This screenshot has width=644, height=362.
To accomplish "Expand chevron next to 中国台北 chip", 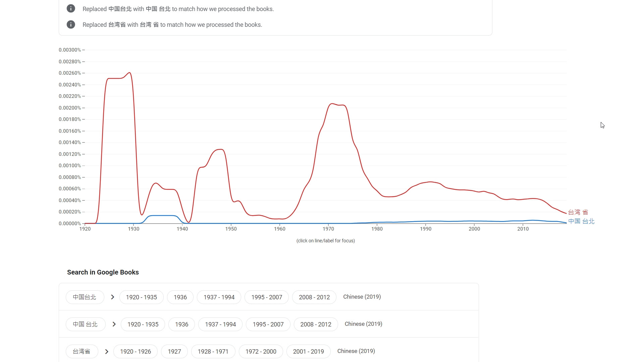I will pyautogui.click(x=113, y=297).
